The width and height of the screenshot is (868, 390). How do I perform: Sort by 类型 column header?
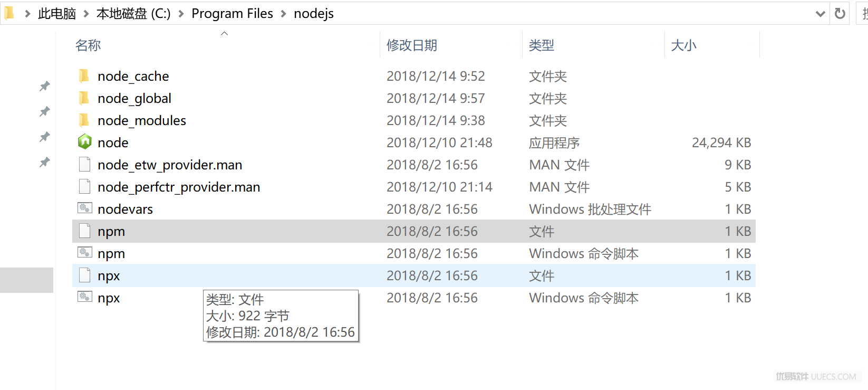coord(542,45)
